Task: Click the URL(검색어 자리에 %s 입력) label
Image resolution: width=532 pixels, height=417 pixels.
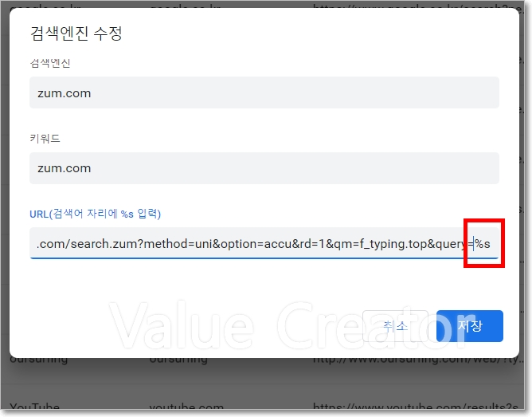Action: click(95, 214)
